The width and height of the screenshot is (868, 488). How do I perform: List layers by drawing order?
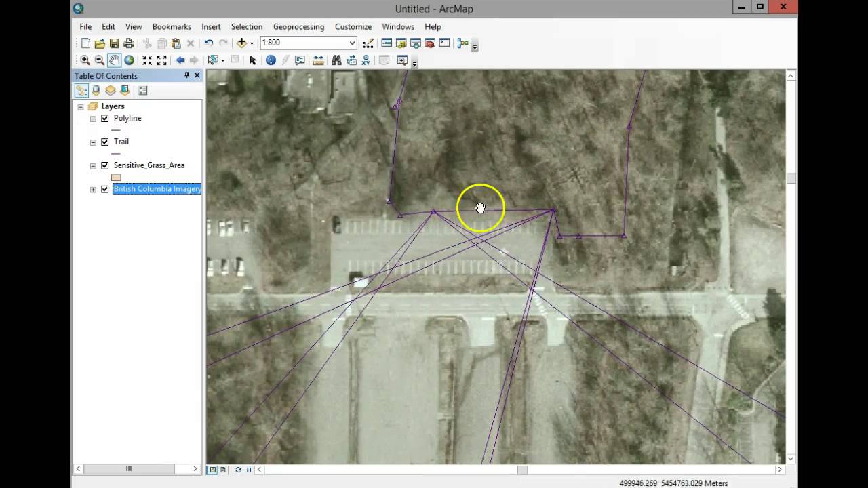(81, 91)
